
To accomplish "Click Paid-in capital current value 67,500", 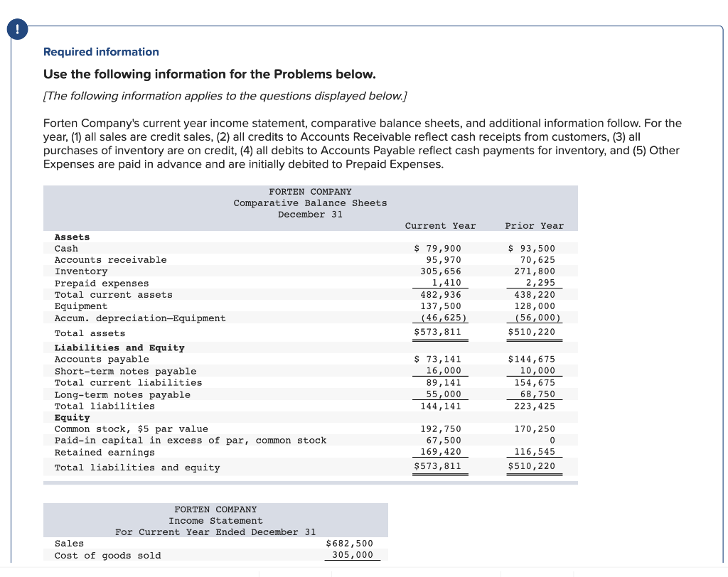I will [444, 441].
